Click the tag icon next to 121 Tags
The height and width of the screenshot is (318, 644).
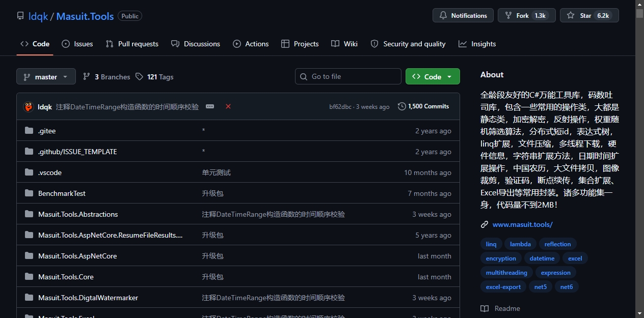(x=140, y=77)
